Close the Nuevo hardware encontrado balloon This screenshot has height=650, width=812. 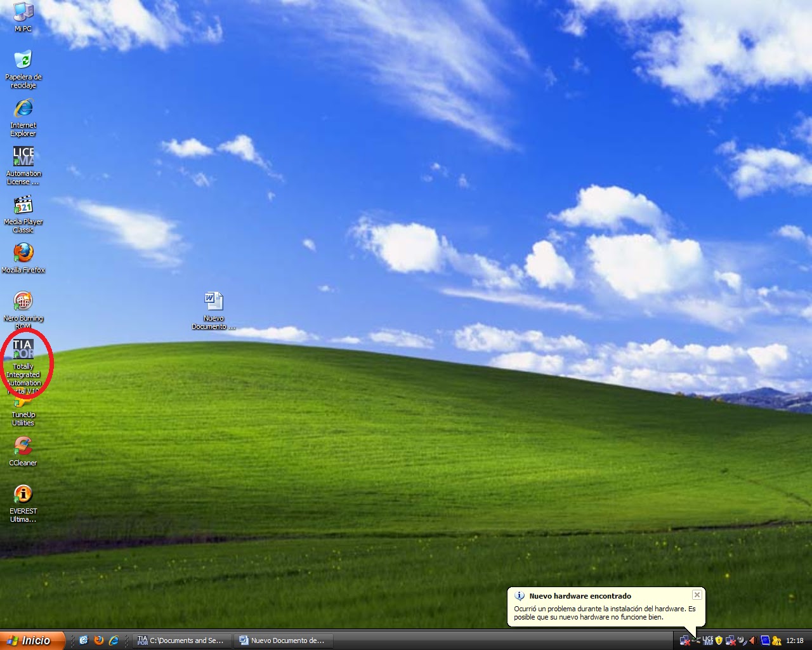click(x=697, y=595)
